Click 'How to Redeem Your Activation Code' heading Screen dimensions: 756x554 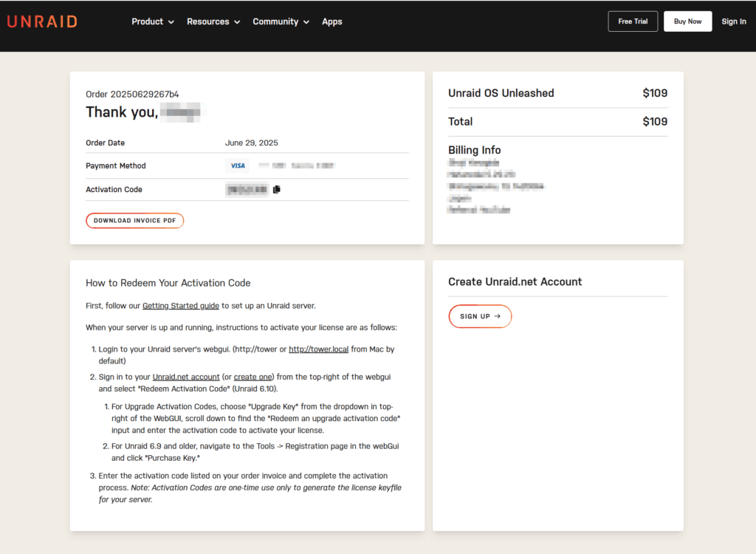tap(168, 283)
